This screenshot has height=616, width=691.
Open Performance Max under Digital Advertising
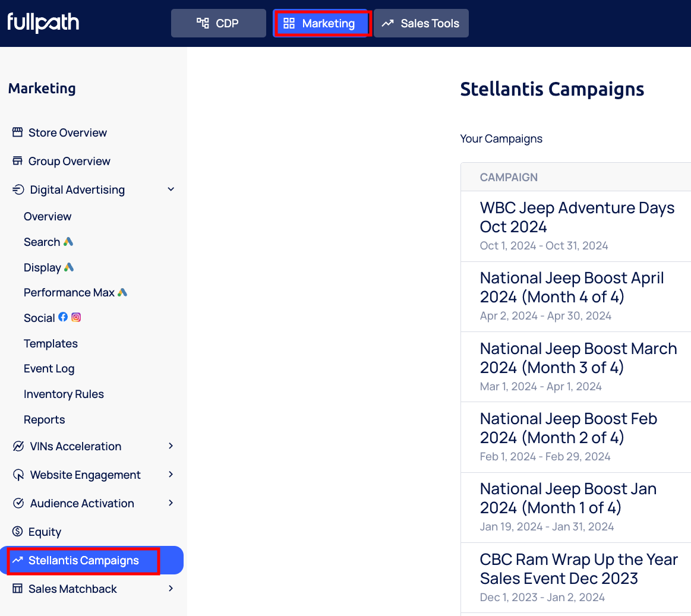tap(69, 292)
